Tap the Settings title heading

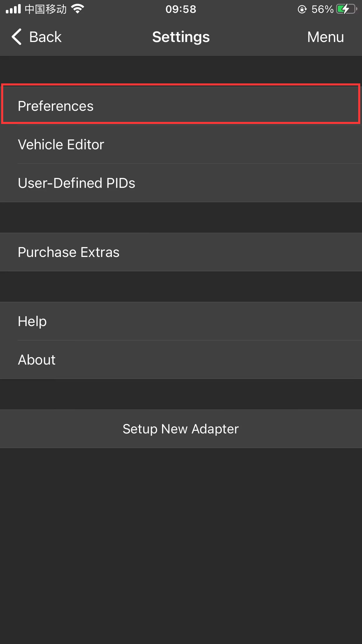click(x=181, y=37)
